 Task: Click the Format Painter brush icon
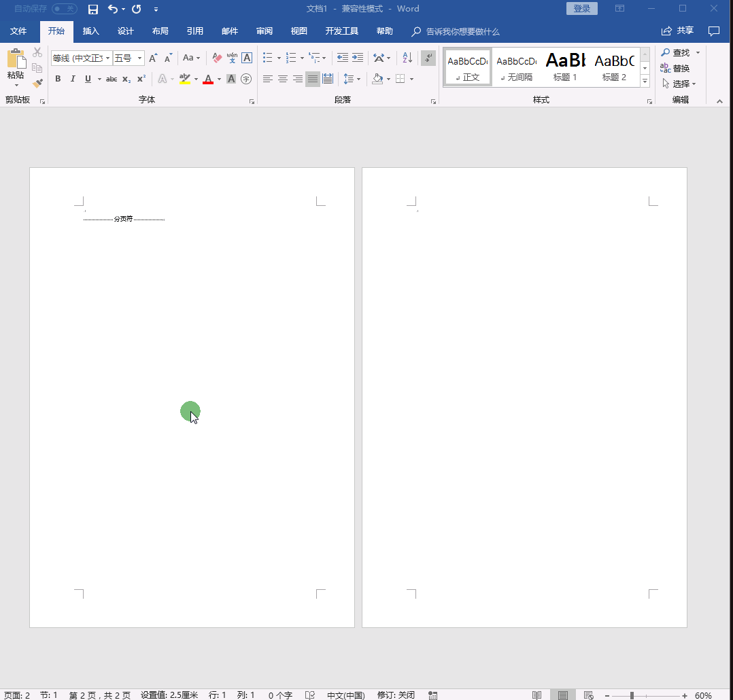tap(37, 83)
